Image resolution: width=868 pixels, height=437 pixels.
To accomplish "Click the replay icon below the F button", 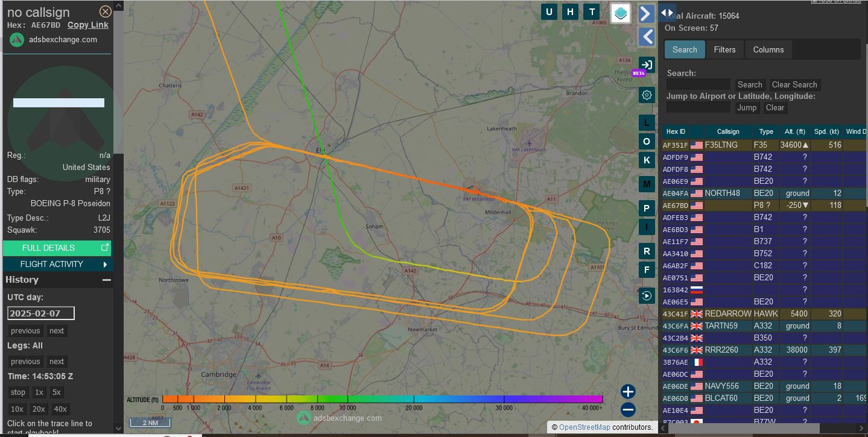I will coord(647,295).
